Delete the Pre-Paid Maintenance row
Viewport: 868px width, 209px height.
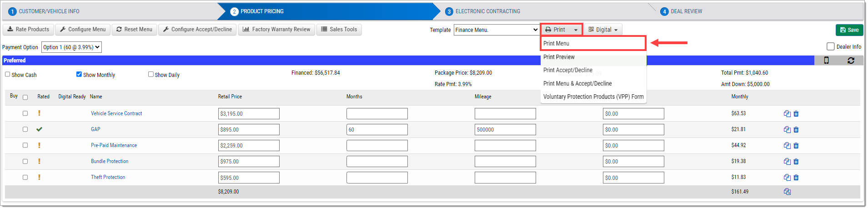click(x=796, y=146)
